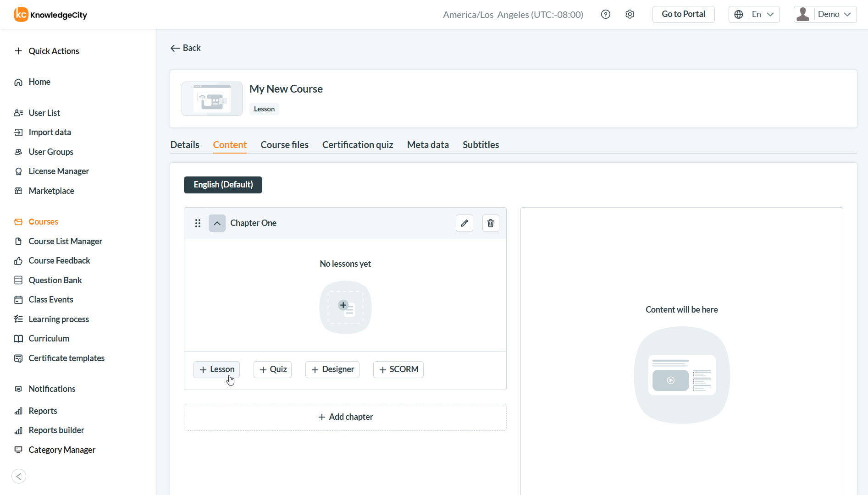Click the Add chapter button
This screenshot has height=495, width=868.
click(x=345, y=417)
